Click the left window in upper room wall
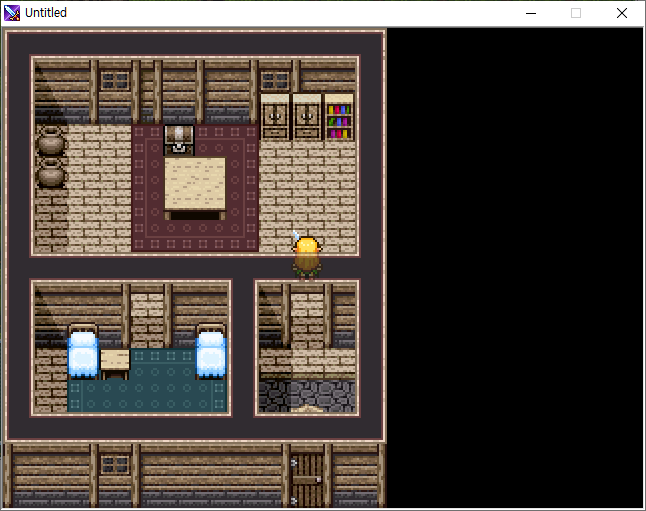 [115, 81]
